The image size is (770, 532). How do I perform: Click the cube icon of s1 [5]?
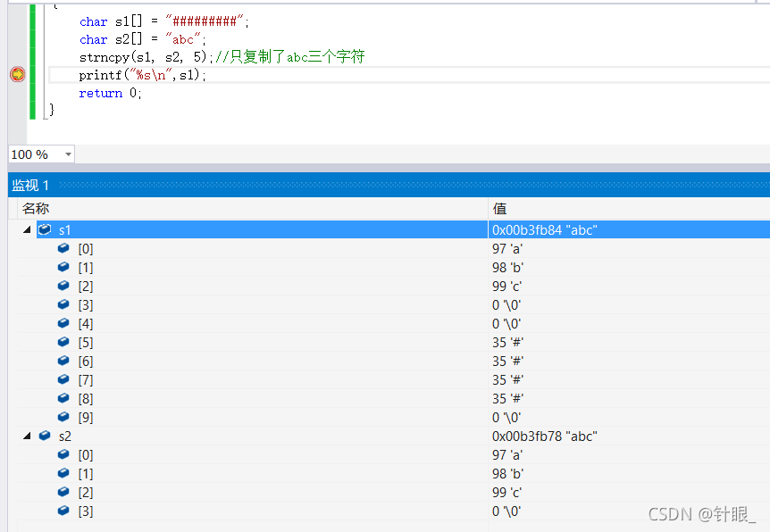(x=63, y=342)
